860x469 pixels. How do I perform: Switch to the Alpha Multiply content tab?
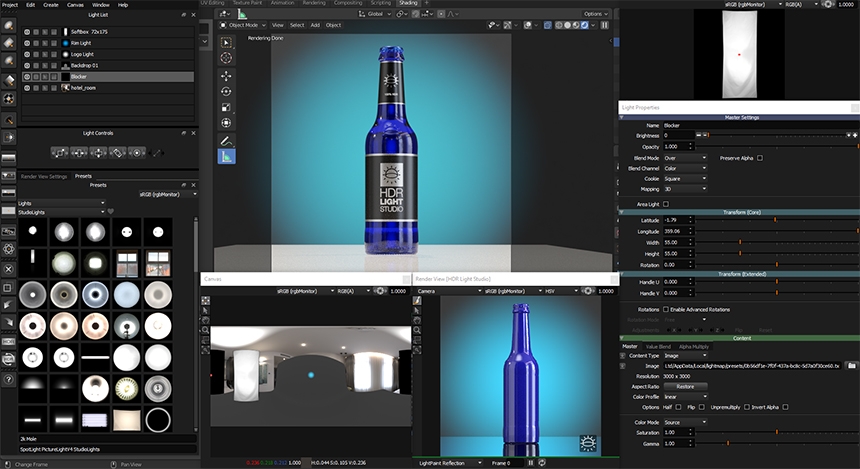[693, 347]
